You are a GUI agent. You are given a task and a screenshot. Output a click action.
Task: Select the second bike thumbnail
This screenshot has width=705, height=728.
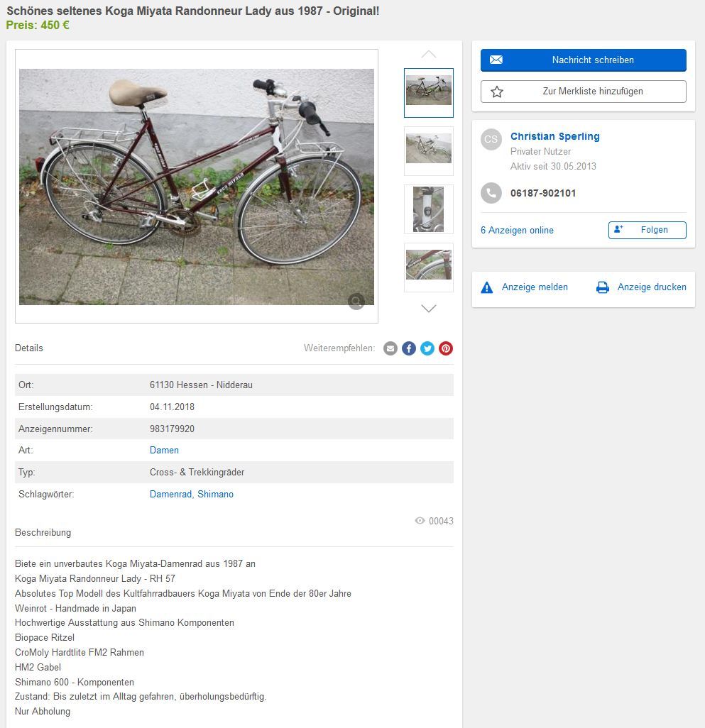pos(429,150)
